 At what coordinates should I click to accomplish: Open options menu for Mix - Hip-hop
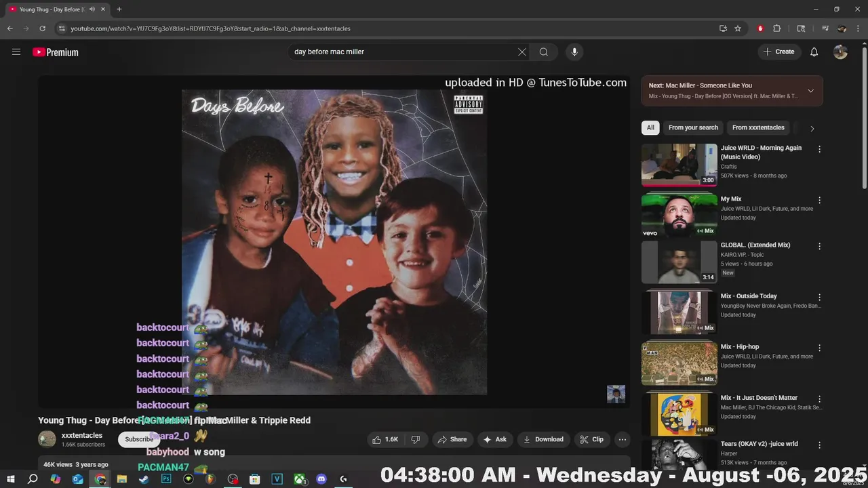pyautogui.click(x=819, y=348)
